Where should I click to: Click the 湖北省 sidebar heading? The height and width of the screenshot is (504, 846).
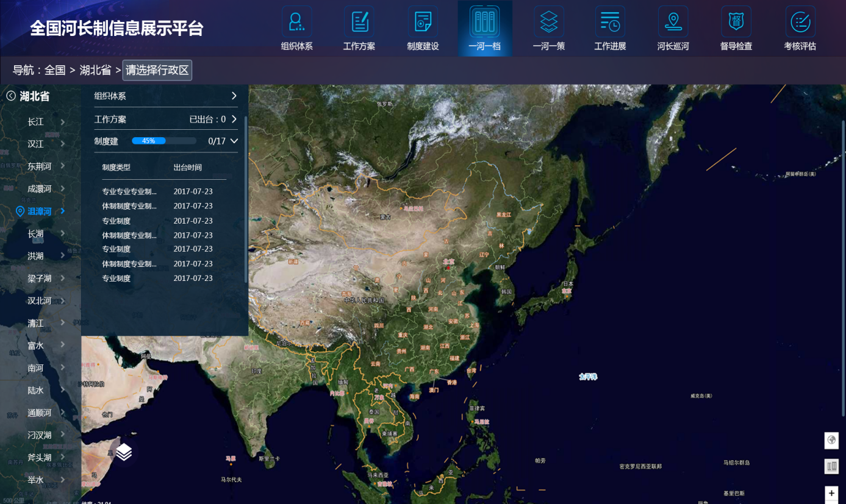click(x=35, y=96)
